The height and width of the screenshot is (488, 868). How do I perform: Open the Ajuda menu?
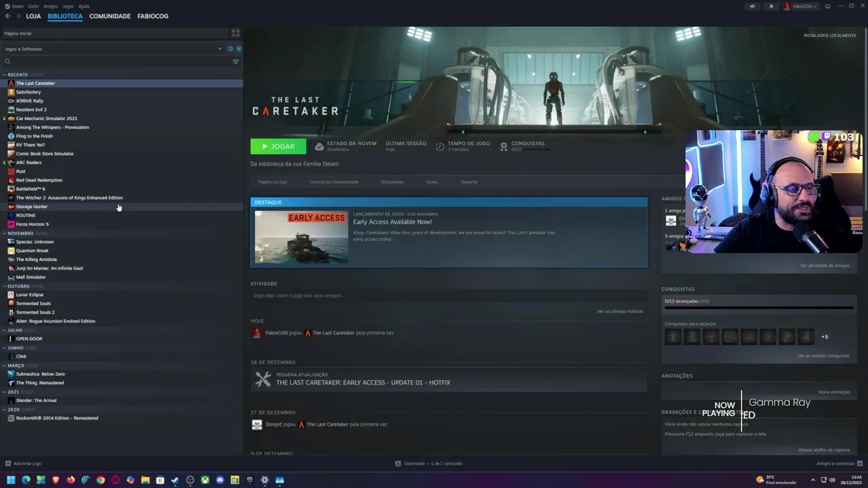(x=84, y=6)
